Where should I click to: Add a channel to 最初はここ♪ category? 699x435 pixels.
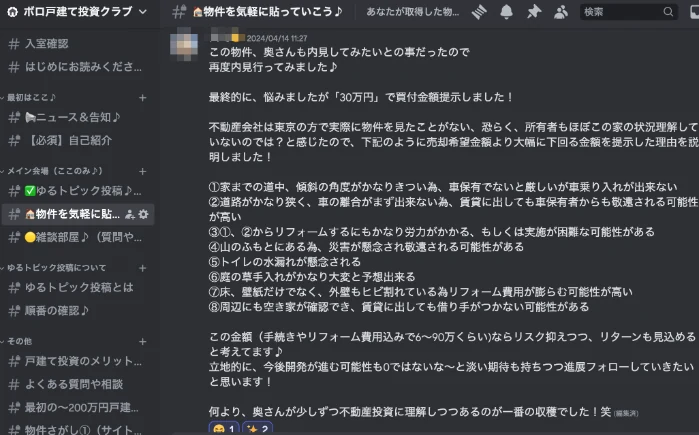[143, 98]
